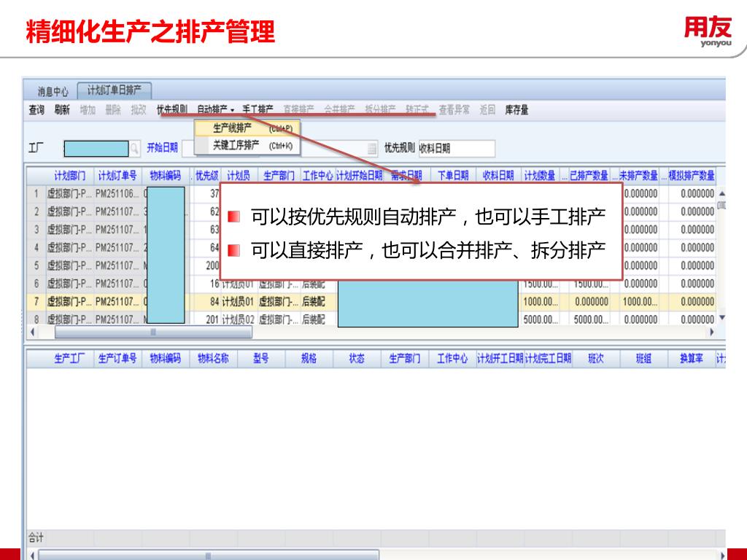Select row number 3 in planned orders grid

click(36, 230)
